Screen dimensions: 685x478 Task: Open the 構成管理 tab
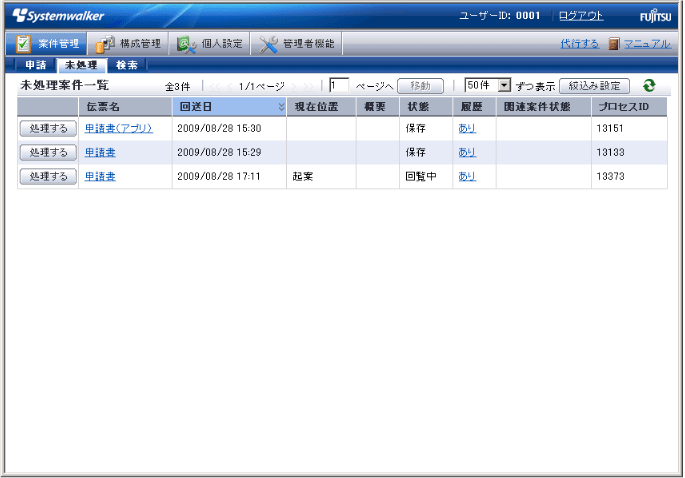pyautogui.click(x=128, y=44)
